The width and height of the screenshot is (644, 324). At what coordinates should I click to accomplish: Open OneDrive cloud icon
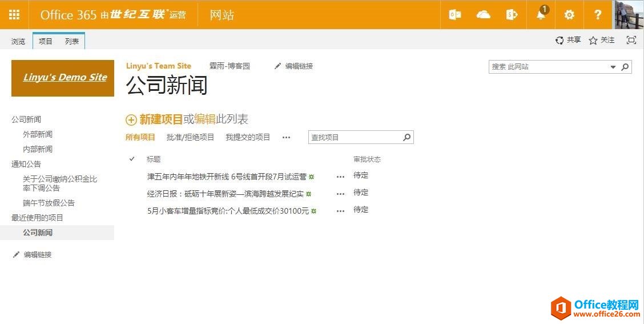tap(484, 15)
